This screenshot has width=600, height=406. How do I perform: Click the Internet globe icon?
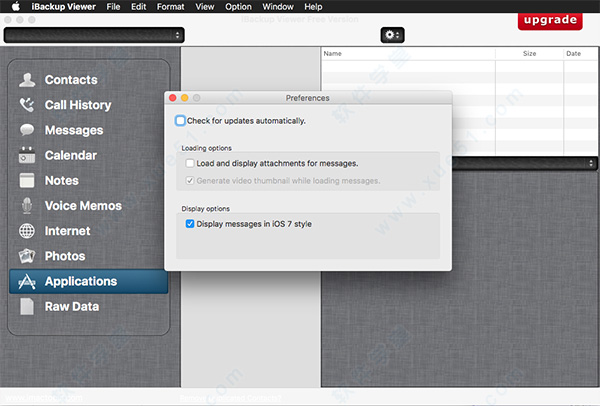27,231
